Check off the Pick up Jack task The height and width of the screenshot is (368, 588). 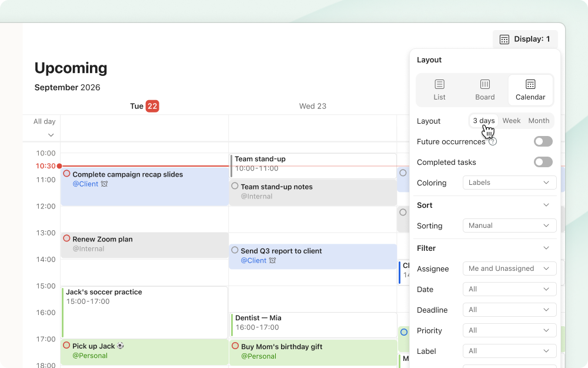[67, 345]
